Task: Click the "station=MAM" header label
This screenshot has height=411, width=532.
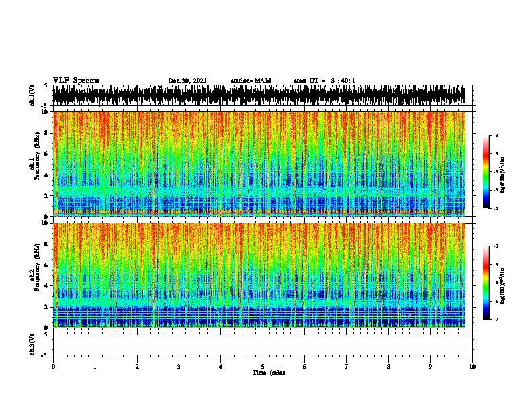Action: [x=251, y=81]
